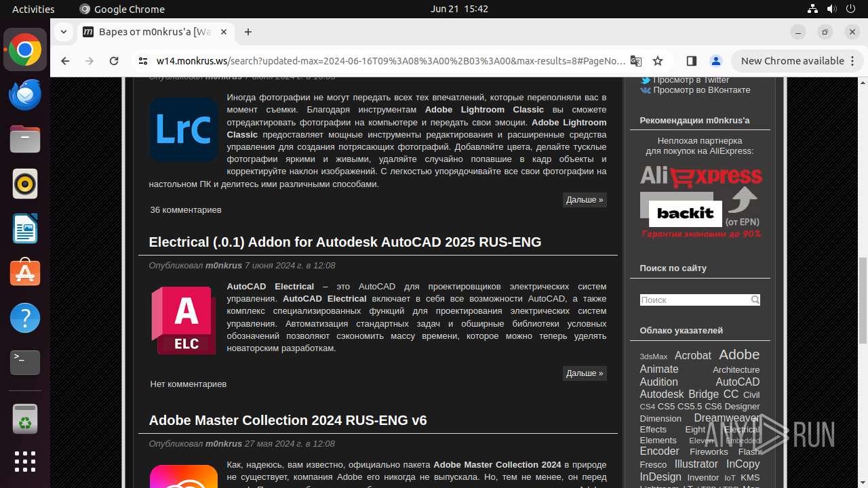
Task: Click Дальше button under Lightroom Classic post
Action: 585,200
